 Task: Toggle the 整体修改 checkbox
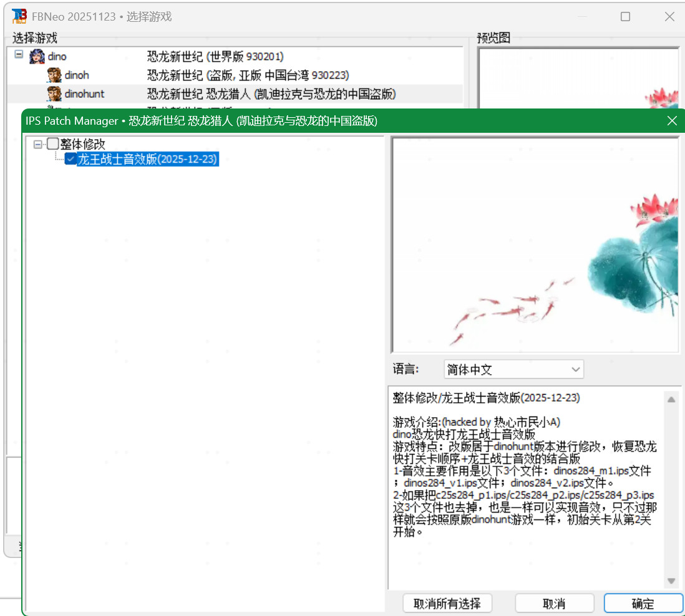(53, 144)
